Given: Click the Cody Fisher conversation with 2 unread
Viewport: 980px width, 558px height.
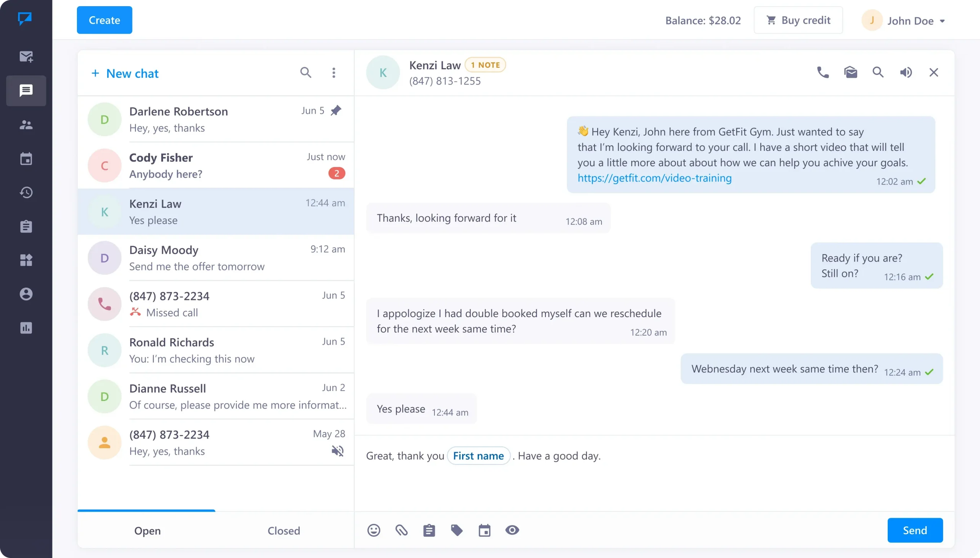Looking at the screenshot, I should [x=215, y=165].
